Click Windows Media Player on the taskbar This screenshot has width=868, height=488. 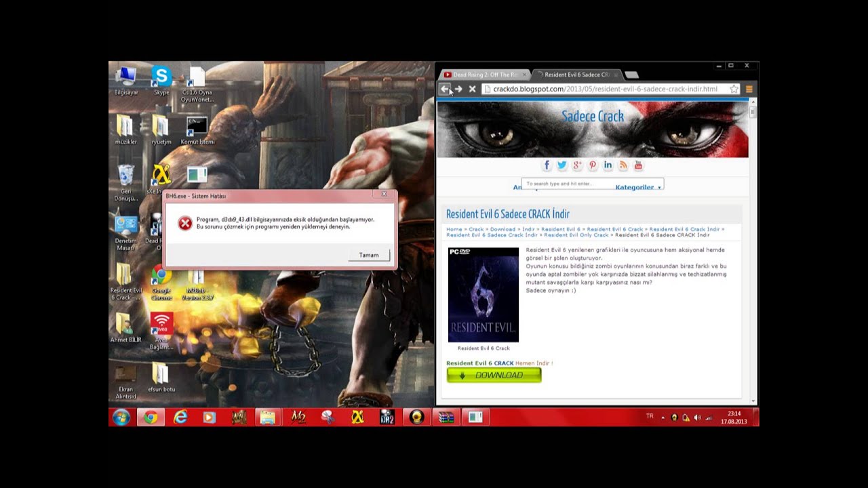(x=210, y=418)
